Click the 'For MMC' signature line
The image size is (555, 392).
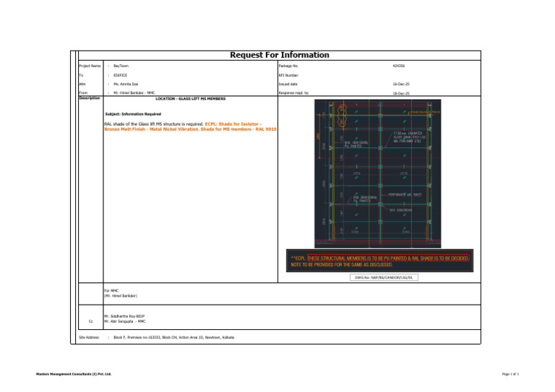coord(111,290)
